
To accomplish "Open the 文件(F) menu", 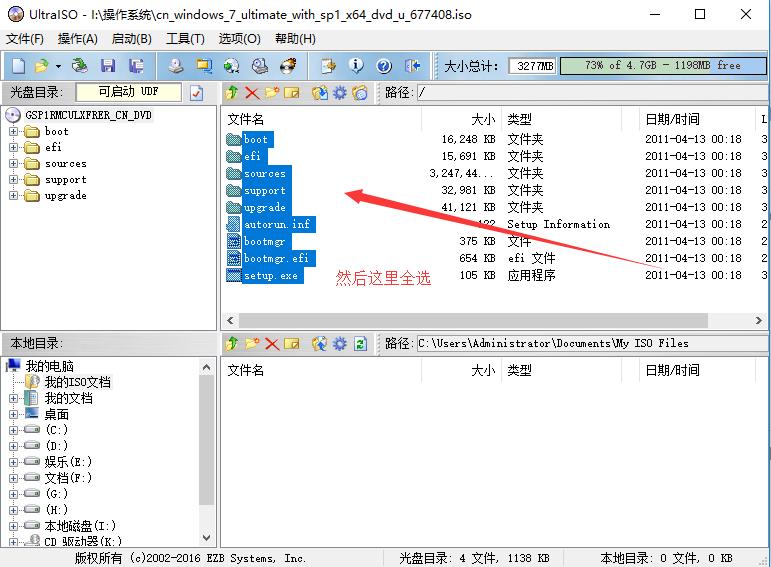I will 25,39.
